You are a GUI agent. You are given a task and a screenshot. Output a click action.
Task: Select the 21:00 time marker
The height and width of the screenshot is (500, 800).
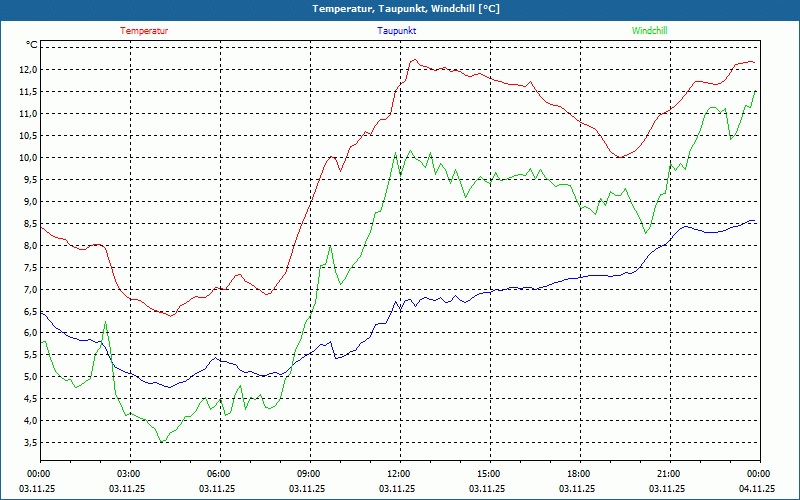669,474
